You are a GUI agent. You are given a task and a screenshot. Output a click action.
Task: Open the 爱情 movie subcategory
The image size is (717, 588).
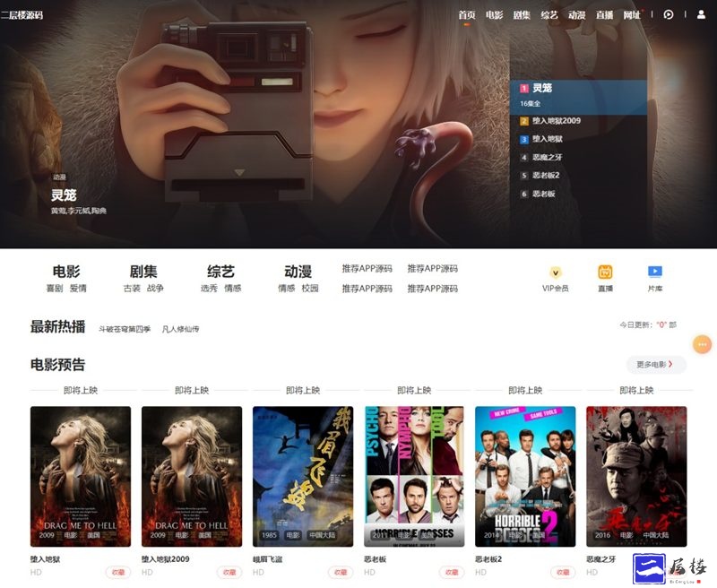point(78,289)
